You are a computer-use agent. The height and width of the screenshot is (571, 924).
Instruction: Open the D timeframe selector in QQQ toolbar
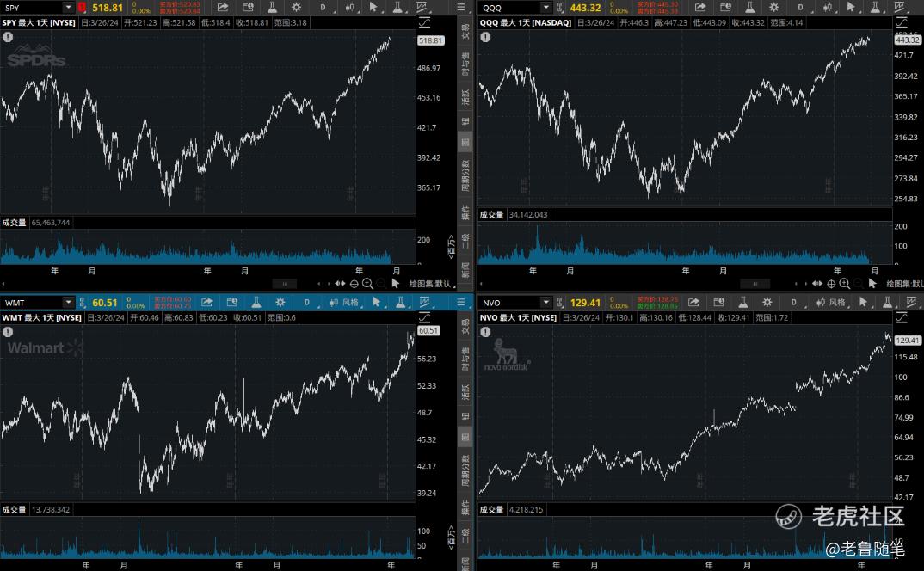click(800, 7)
